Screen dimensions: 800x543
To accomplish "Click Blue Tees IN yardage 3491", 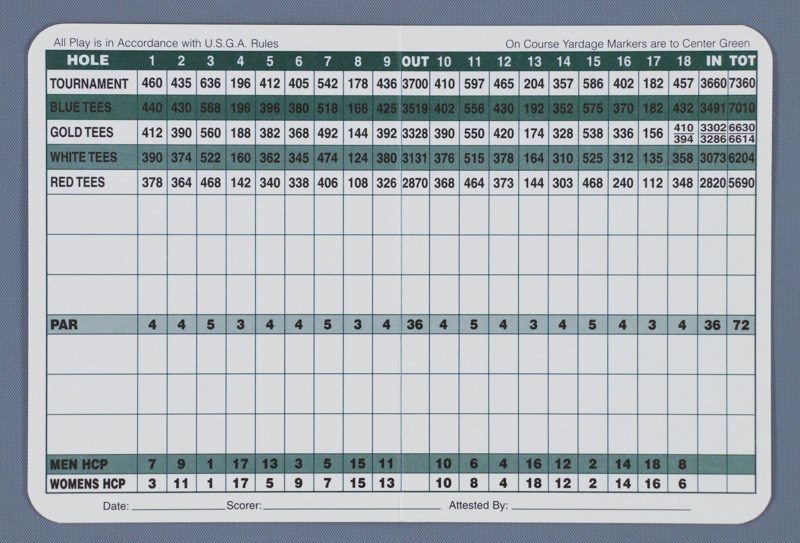I will point(713,109).
